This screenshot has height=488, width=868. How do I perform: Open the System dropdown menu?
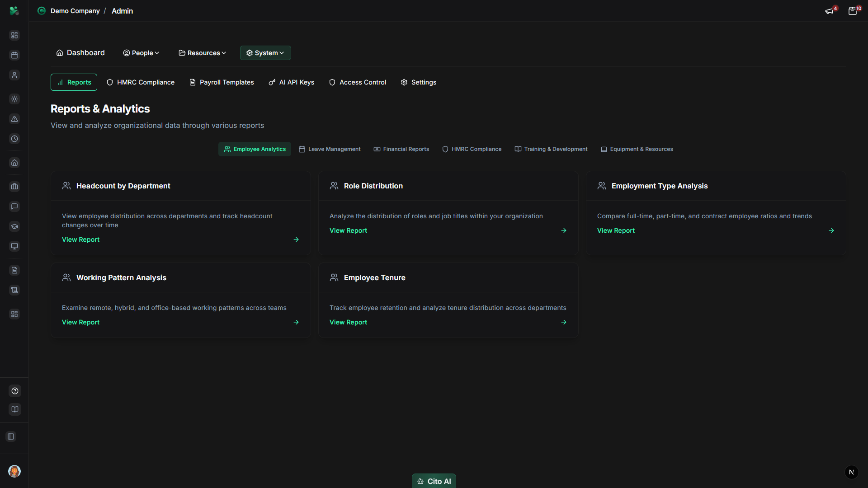tap(265, 53)
